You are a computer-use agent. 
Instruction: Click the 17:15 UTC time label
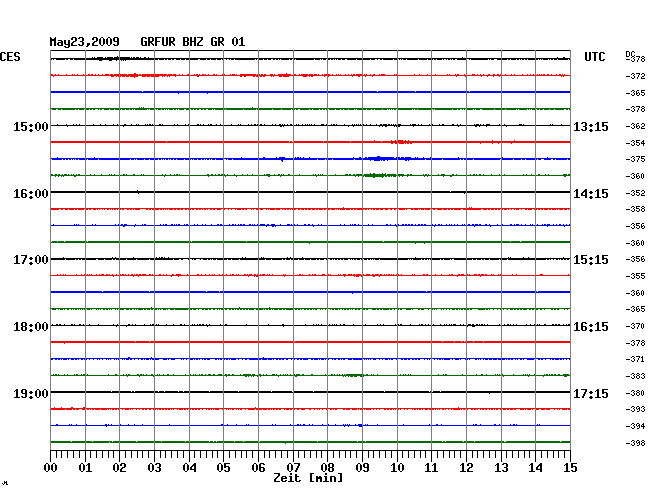pos(591,394)
